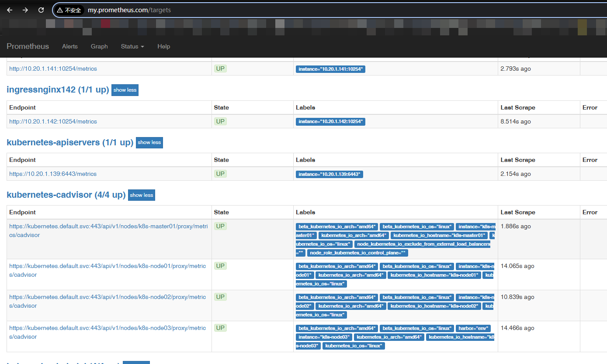Open the k8s-node01 cadvisor endpoint link
Viewport: 607px width, 364px height.
[108, 270]
